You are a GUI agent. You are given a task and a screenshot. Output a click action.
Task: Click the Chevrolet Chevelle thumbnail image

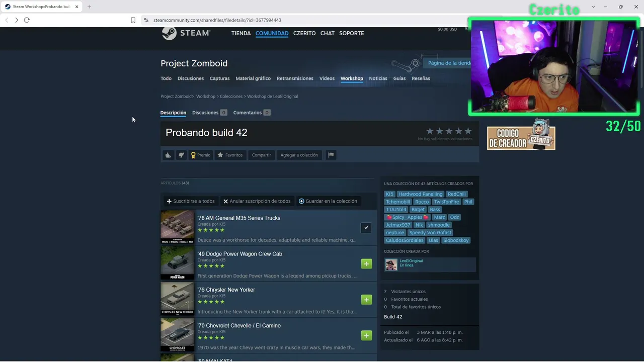[x=177, y=335]
